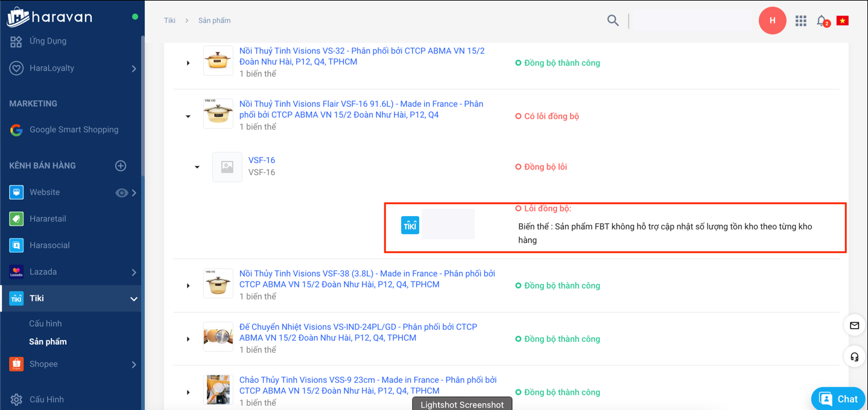The image size is (868, 410).
Task: Expand the Visions VS-32 product row
Action: click(188, 63)
